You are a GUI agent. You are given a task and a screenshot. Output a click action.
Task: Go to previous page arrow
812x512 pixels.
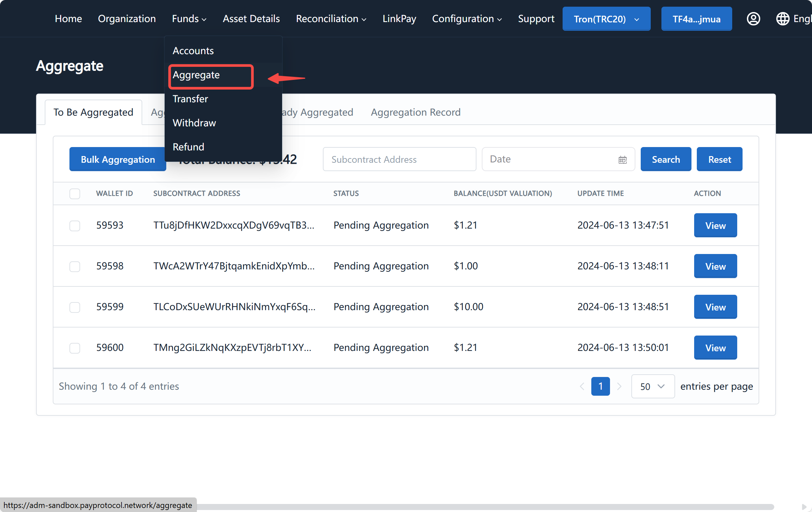(x=582, y=386)
